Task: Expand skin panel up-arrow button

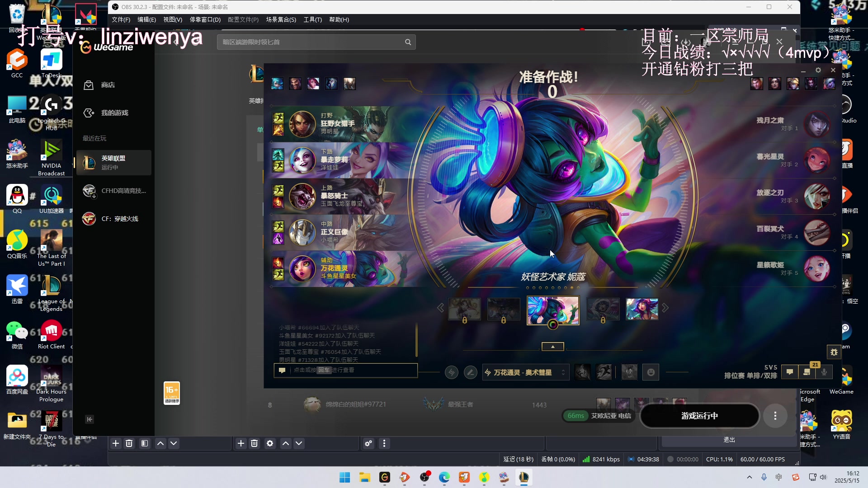Action: click(553, 347)
